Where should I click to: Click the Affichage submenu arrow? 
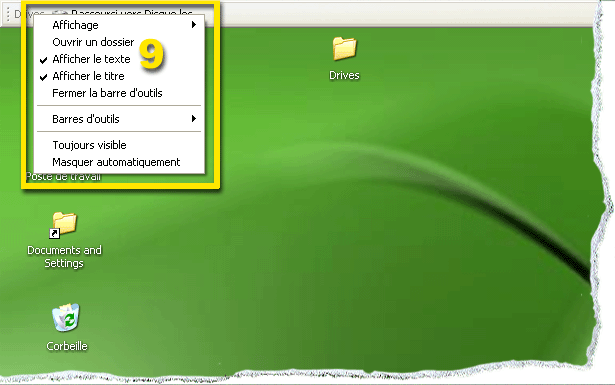pyautogui.click(x=194, y=25)
